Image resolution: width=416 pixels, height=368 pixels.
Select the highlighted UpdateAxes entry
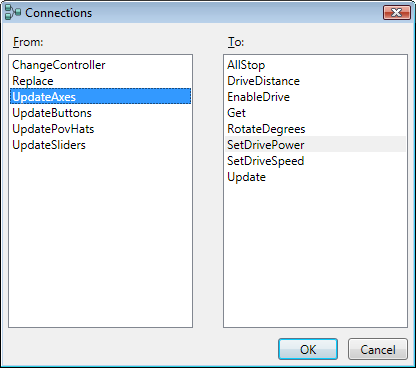pos(100,97)
